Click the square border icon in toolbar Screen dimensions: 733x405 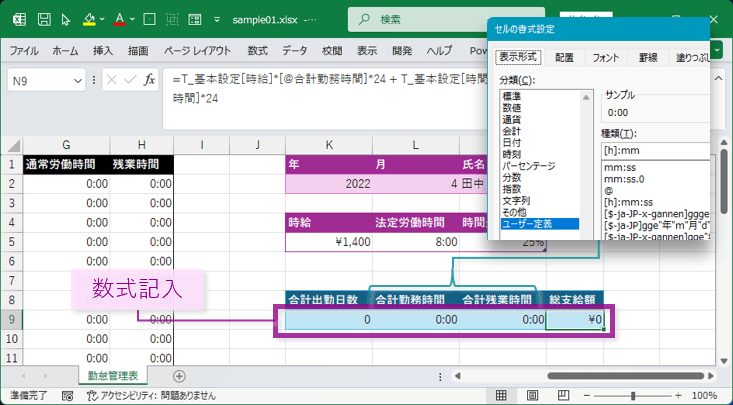149,20
